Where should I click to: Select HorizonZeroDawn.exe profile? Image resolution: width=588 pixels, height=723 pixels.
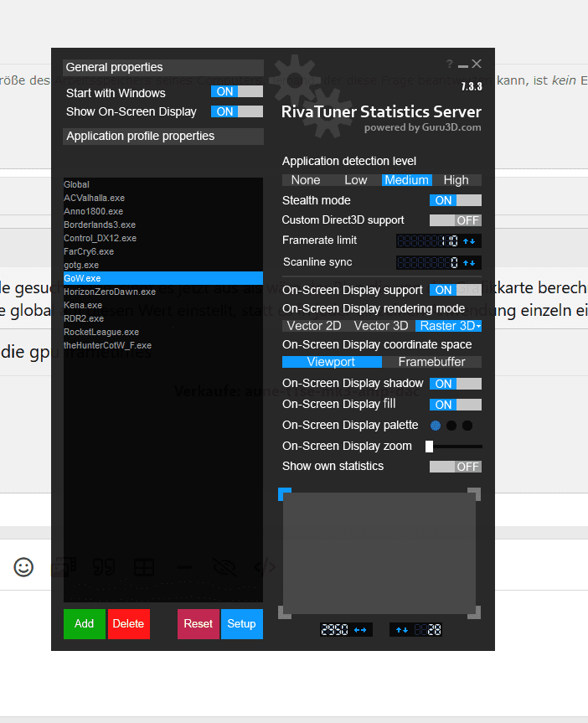163,292
